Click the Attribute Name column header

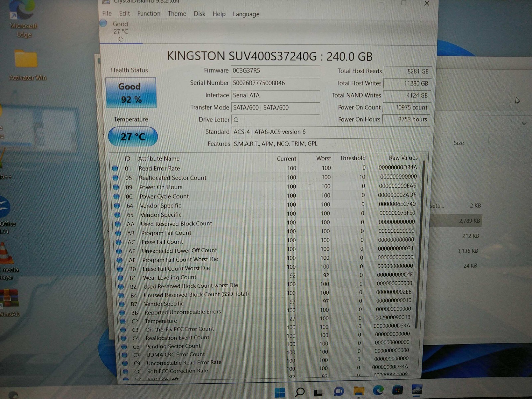[x=159, y=159]
